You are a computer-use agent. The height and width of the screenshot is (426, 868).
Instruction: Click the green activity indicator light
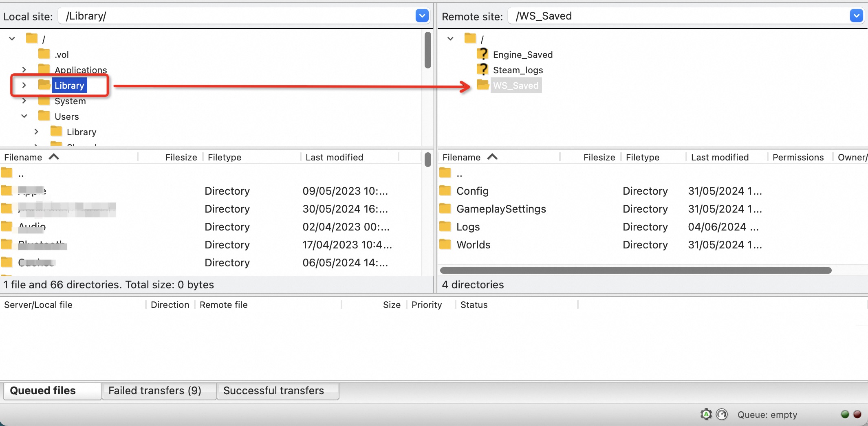(x=845, y=414)
